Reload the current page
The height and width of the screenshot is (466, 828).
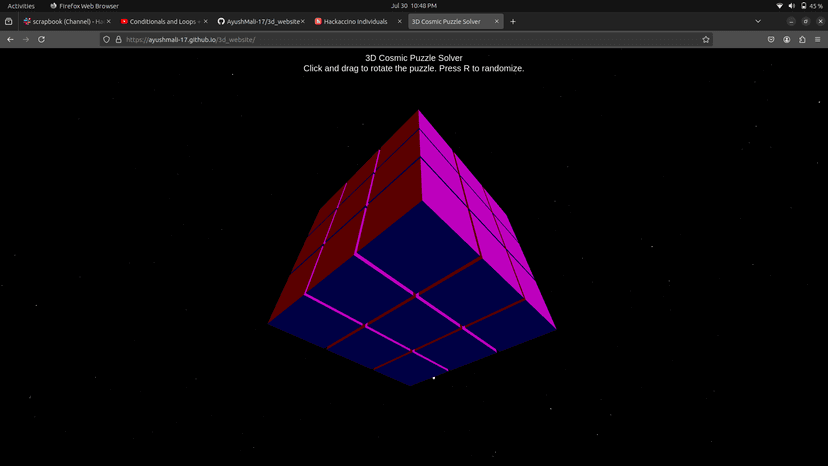click(x=41, y=39)
